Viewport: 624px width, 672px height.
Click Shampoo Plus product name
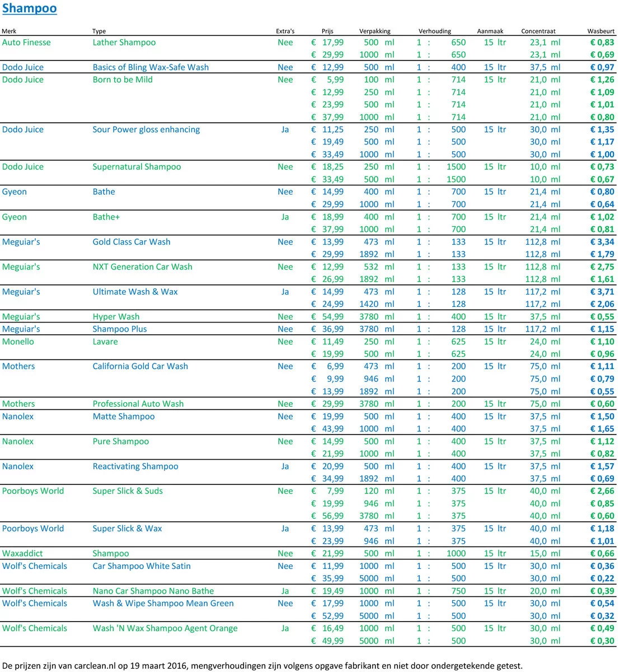[120, 329]
